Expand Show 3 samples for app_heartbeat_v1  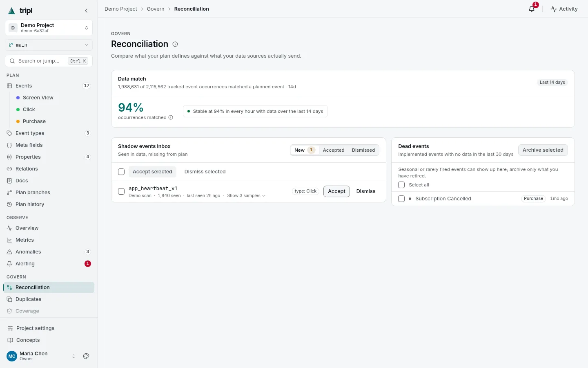click(x=246, y=196)
